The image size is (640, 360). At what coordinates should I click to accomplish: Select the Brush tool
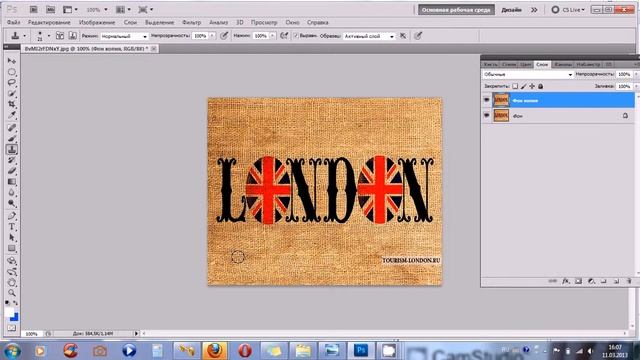[x=11, y=139]
